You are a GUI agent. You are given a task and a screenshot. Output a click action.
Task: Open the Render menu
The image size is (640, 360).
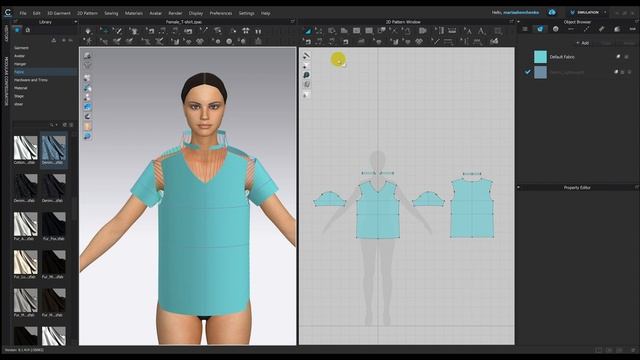[x=175, y=13]
